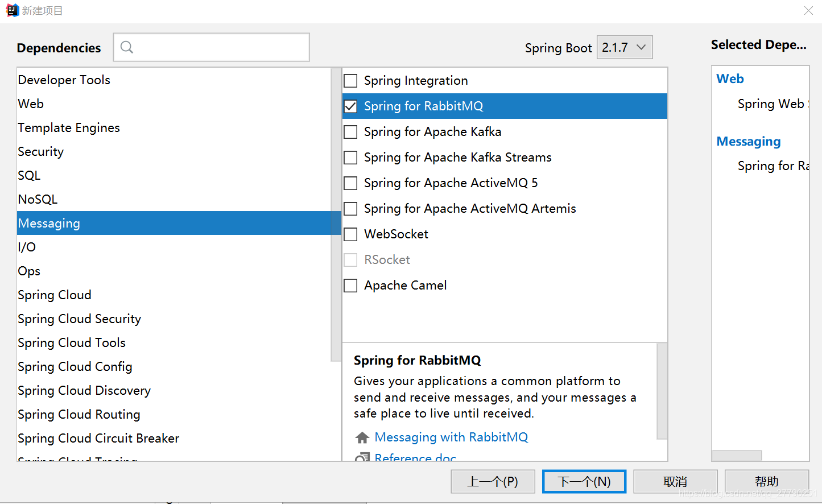
Task: Click the disabled RSocket checkbox
Action: tap(351, 260)
